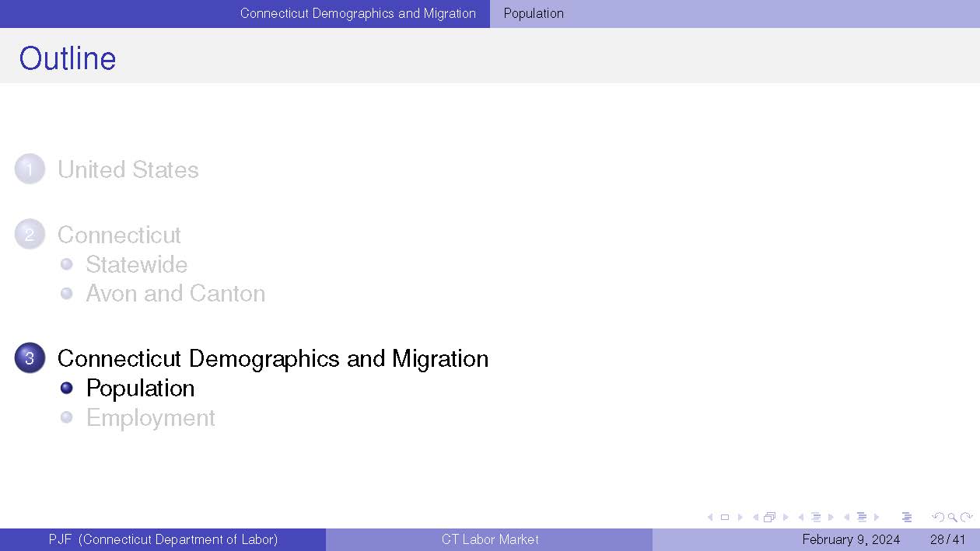Open 'Connecticut Demographics and Migration' header section tab
Screen dimensions: 980x551
tap(358, 13)
